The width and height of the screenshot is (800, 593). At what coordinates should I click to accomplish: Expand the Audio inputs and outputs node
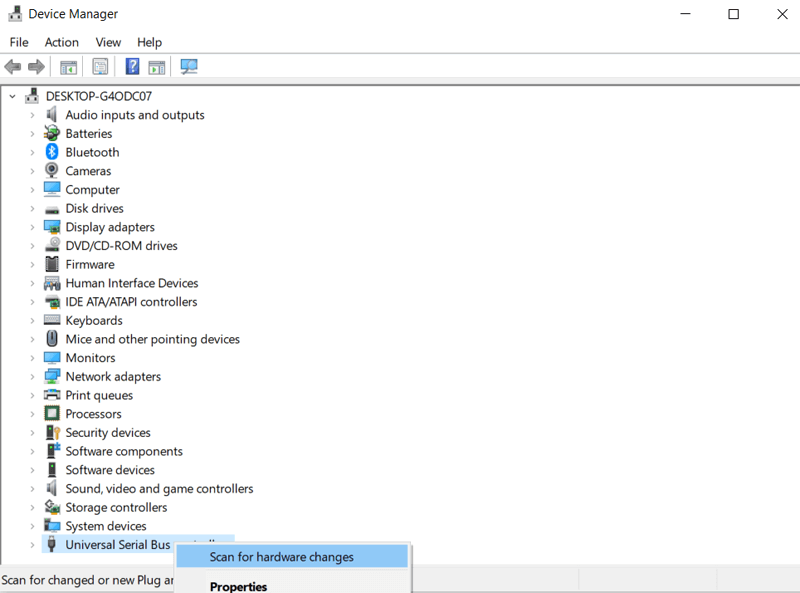[32, 115]
